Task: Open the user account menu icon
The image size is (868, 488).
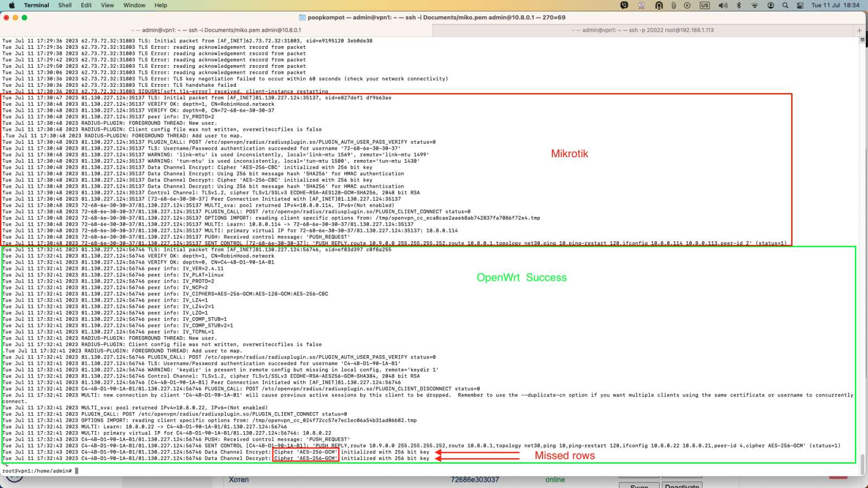Action: pyautogui.click(x=771, y=5)
